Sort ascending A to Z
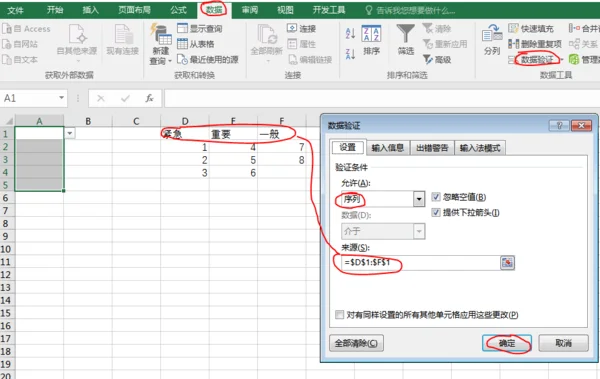The width and height of the screenshot is (600, 379). pyautogui.click(x=350, y=33)
